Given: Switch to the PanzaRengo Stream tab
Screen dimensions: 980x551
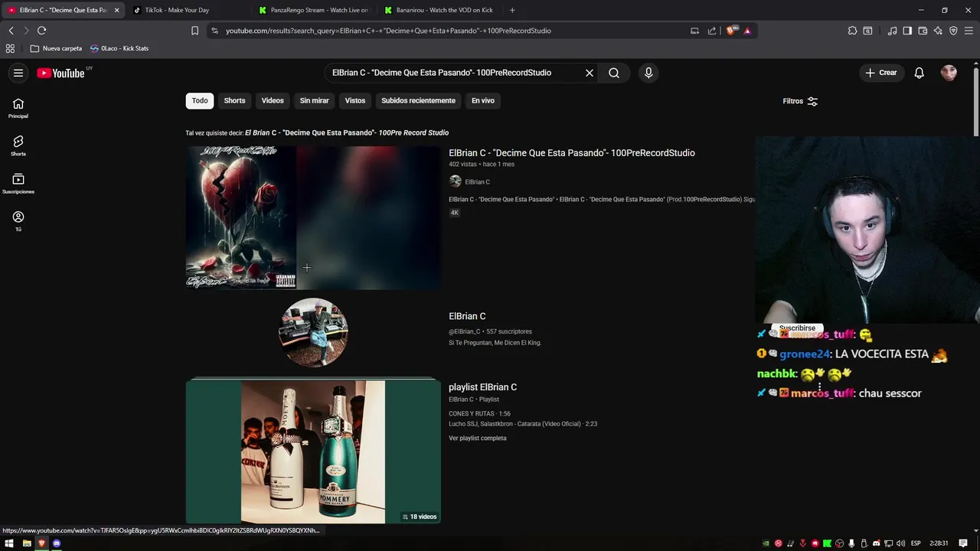Looking at the screenshot, I should coord(314,10).
